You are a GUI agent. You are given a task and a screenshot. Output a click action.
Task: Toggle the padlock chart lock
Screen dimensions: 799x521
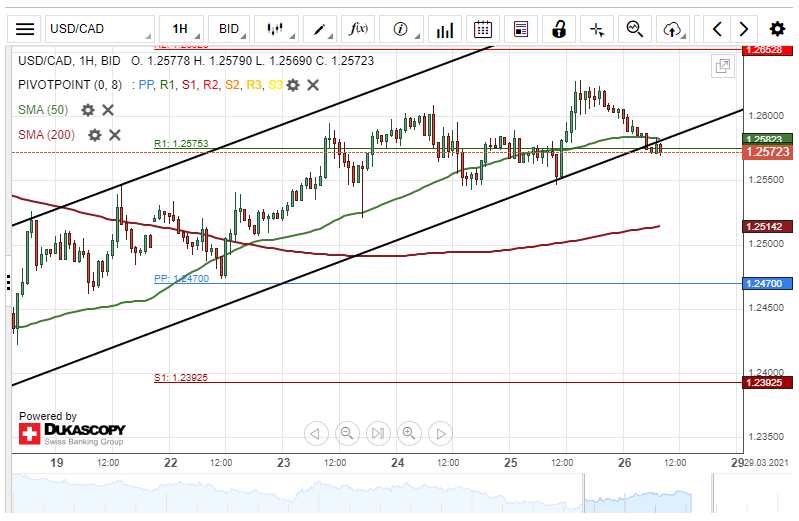[x=559, y=29]
